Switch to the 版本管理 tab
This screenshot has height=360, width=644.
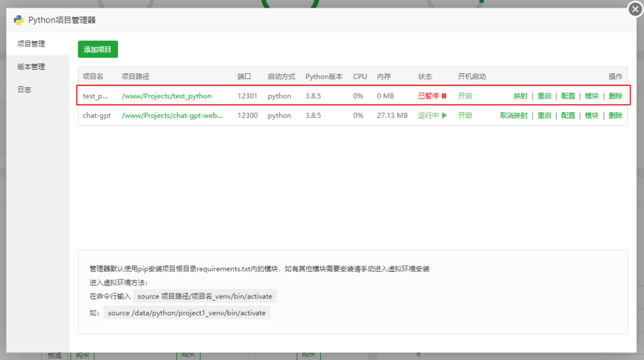(31, 67)
